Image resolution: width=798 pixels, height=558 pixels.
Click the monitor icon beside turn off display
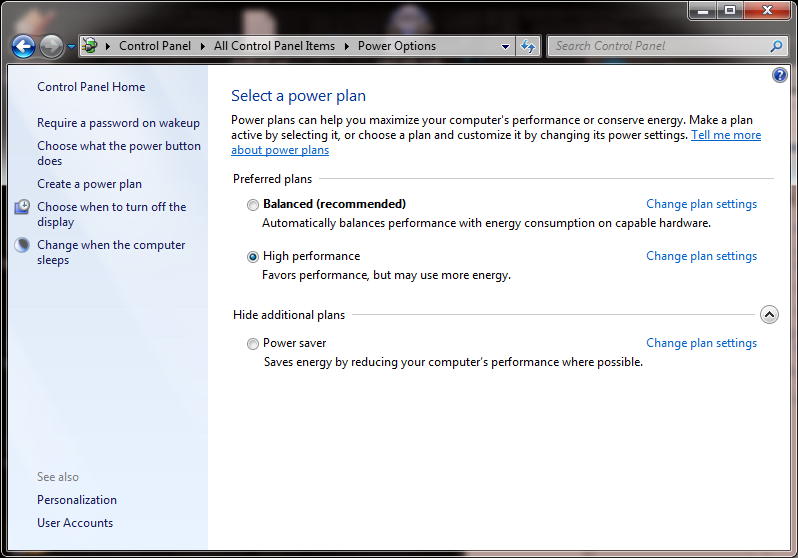23,207
